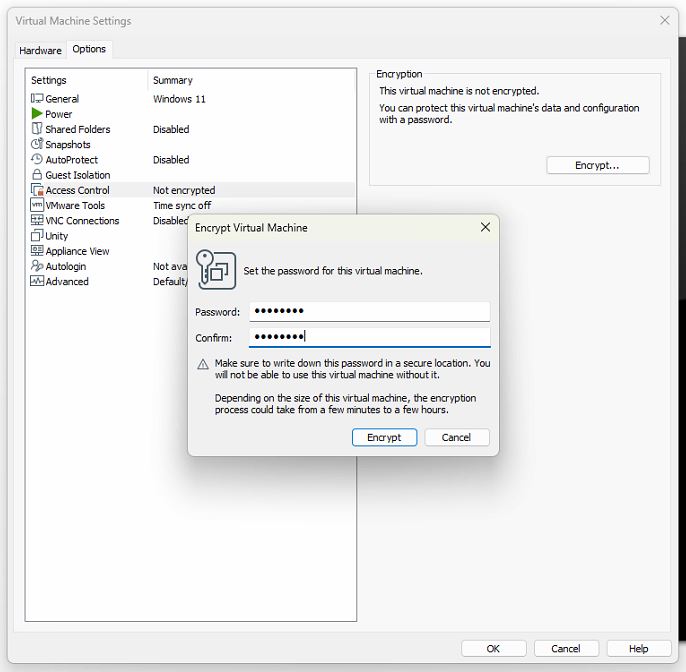Select the Access Control list item
Screen dimensions: 686x672
[77, 190]
